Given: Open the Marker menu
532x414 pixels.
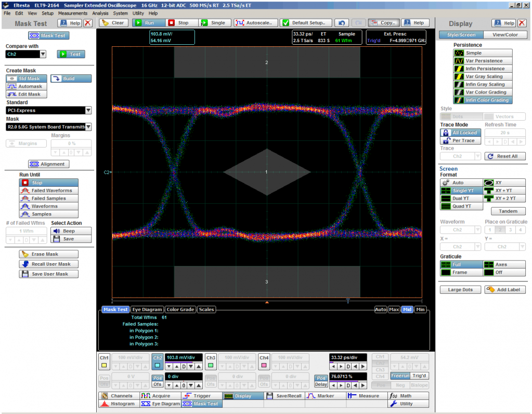Looking at the screenshot, I should coord(325,396).
